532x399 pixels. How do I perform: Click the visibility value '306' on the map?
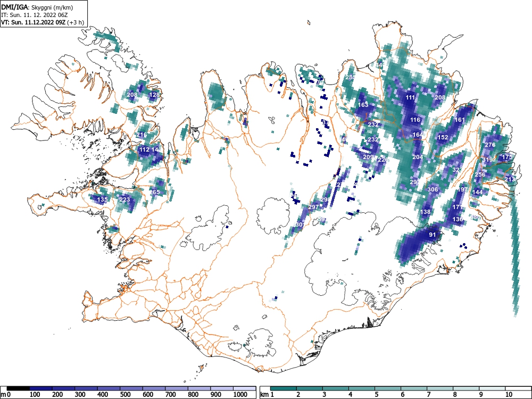433,190
